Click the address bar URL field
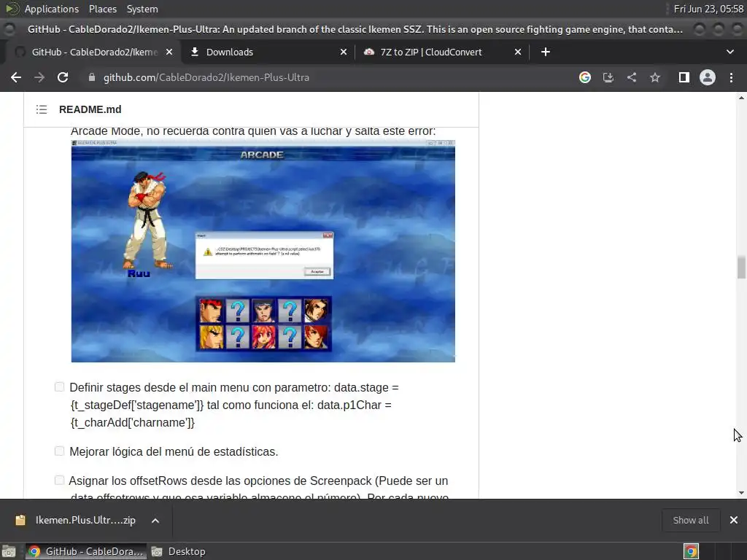747x560 pixels. [x=329, y=77]
